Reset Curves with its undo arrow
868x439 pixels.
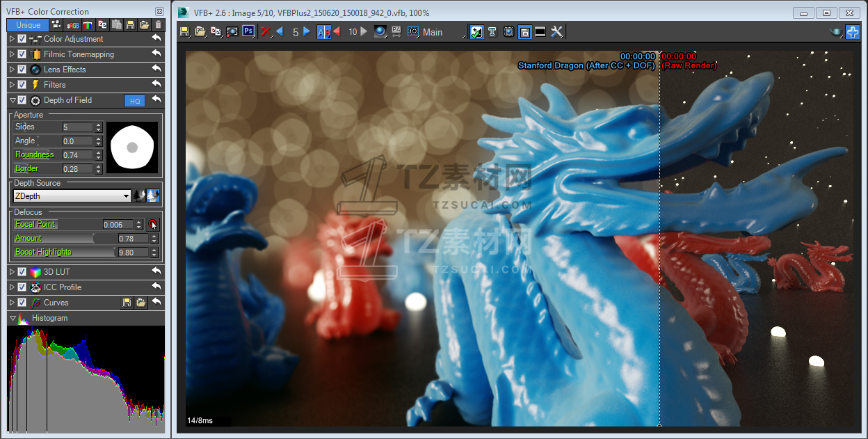[156, 302]
